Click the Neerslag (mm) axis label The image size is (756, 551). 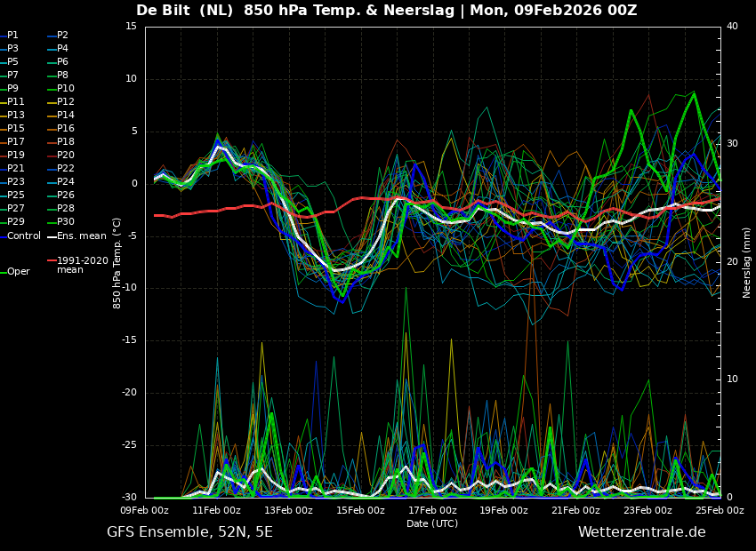click(747, 262)
